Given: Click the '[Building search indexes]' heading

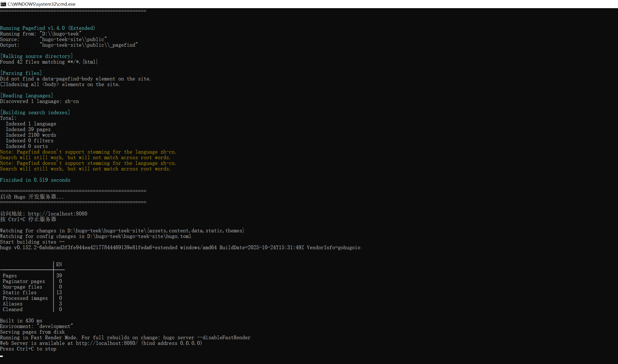Looking at the screenshot, I should tap(35, 113).
